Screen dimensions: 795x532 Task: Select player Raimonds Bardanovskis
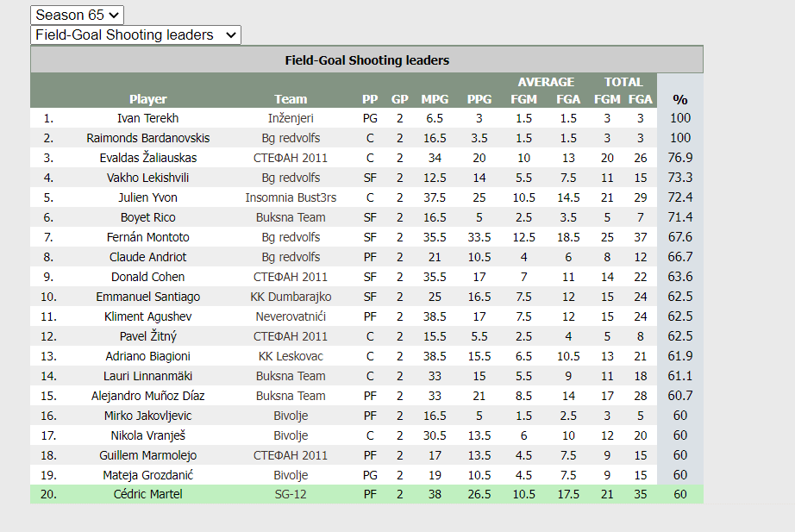[x=147, y=138]
